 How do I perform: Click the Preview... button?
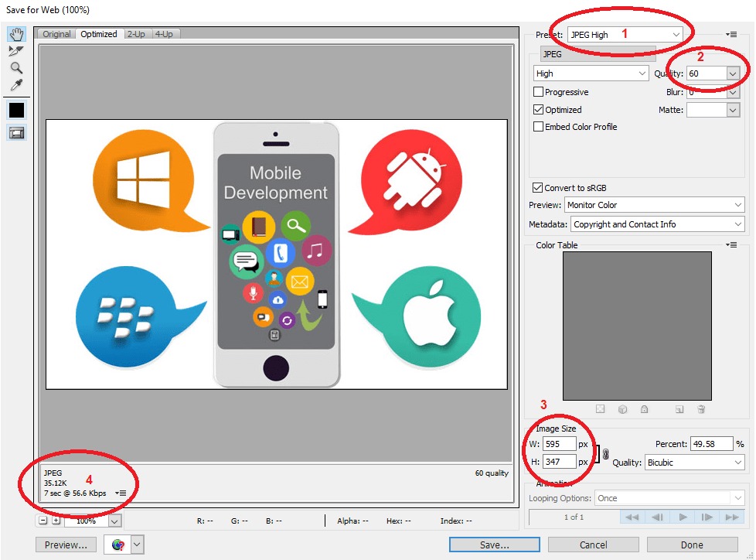click(x=66, y=545)
